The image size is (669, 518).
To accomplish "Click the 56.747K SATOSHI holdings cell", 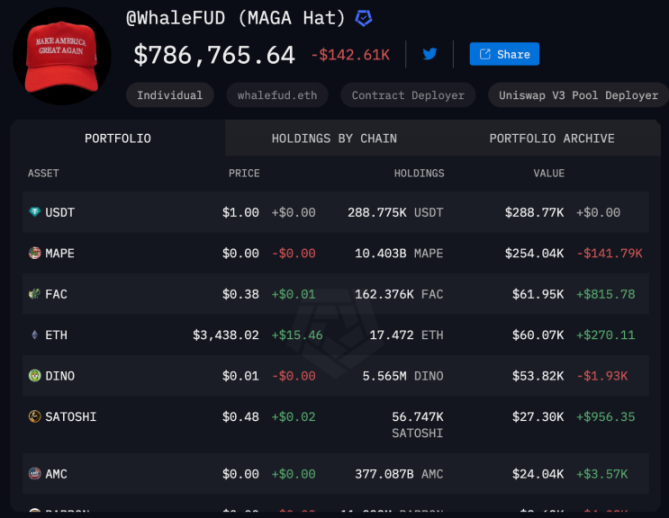I will 418,425.
